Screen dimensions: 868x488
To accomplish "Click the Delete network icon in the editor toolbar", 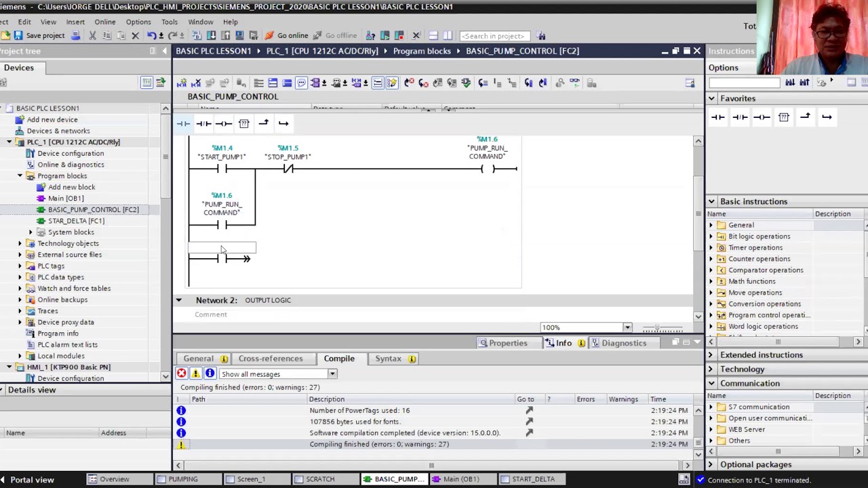I will pos(196,83).
